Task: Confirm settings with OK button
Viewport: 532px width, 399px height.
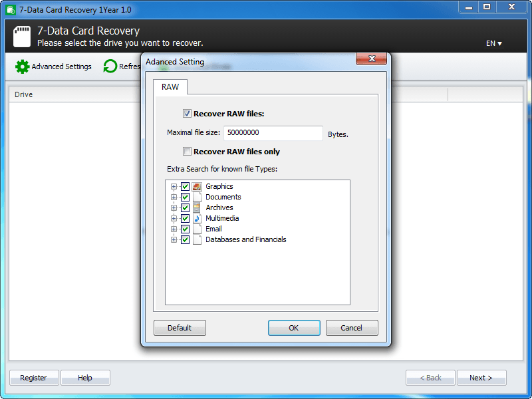Action: point(294,328)
